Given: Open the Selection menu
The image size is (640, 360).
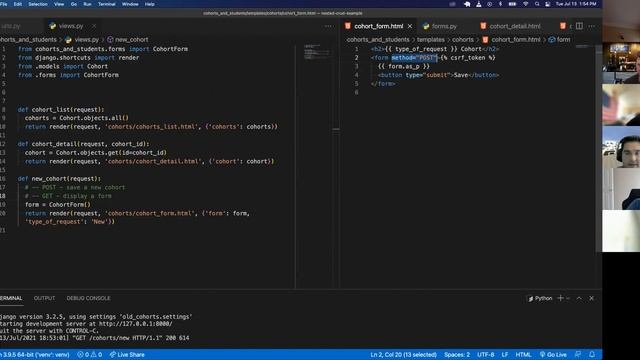Looking at the screenshot, I should click(x=38, y=4).
